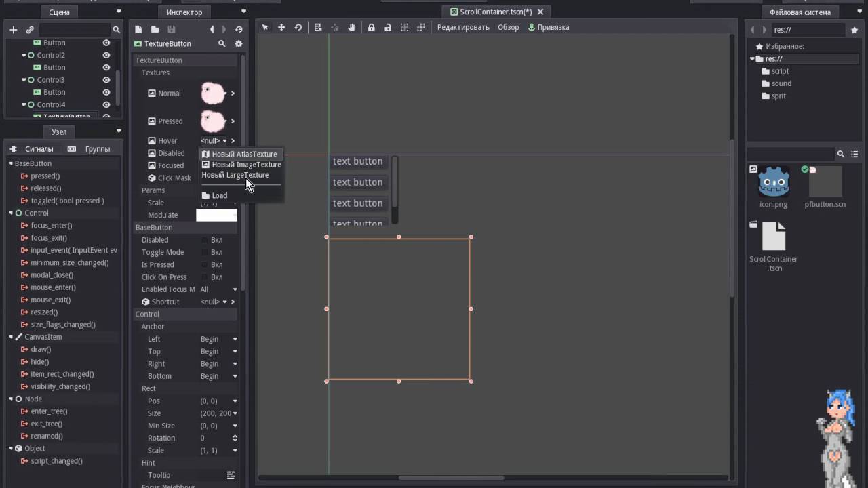Choose New ImageTexture from popup menu
Viewport: 868px width, 488px height.
point(241,164)
